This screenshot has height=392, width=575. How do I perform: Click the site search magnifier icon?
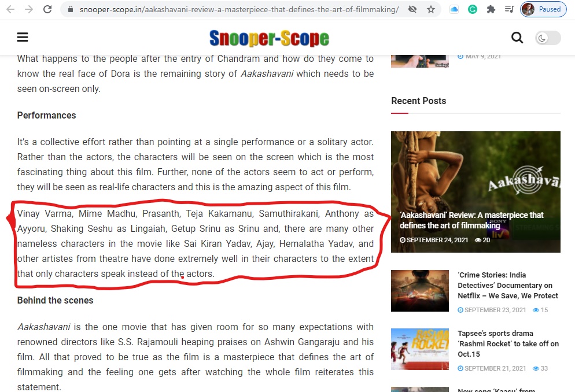click(517, 38)
